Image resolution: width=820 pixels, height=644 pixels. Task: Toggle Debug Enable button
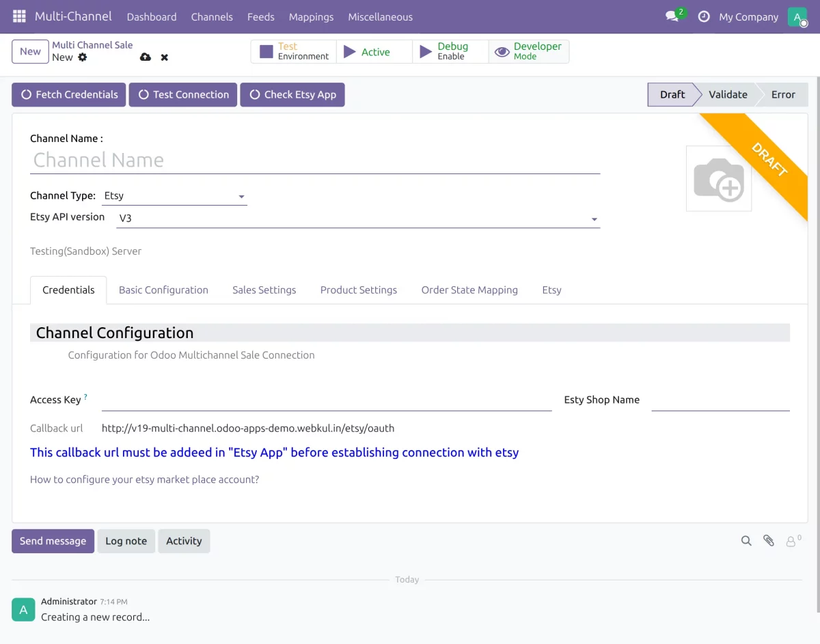point(450,51)
